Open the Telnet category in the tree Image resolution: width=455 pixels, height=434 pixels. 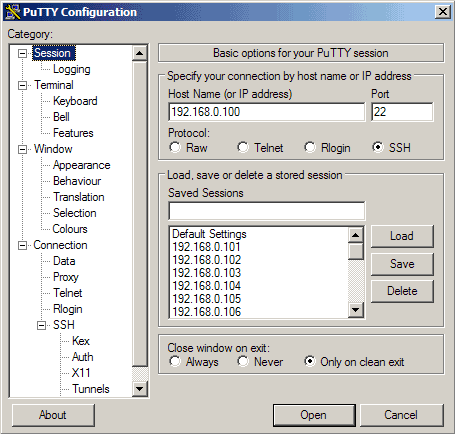pyautogui.click(x=68, y=293)
